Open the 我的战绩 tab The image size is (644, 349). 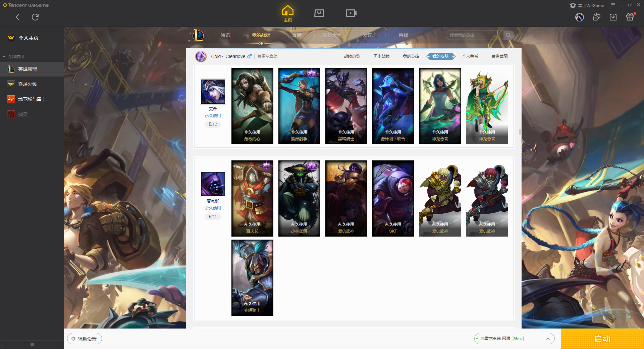[x=261, y=35]
